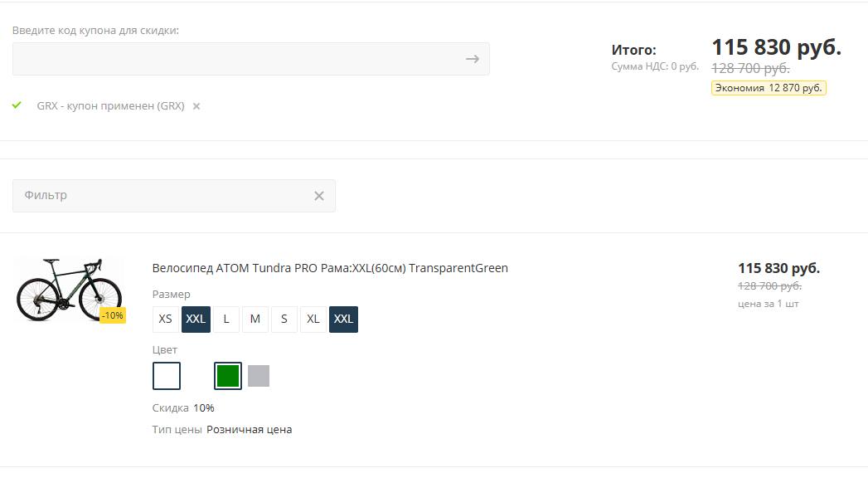
Task: Click the Экономия 12 870 руб. badge
Action: click(x=769, y=88)
